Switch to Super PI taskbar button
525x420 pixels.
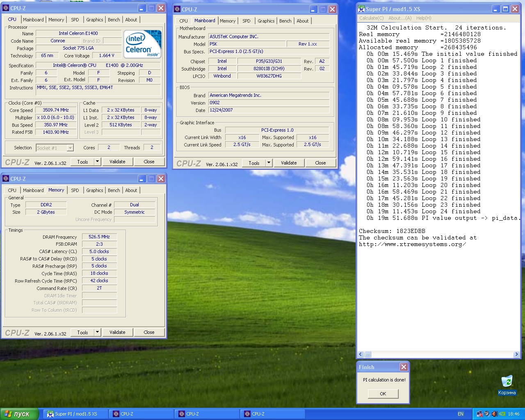coord(76,414)
